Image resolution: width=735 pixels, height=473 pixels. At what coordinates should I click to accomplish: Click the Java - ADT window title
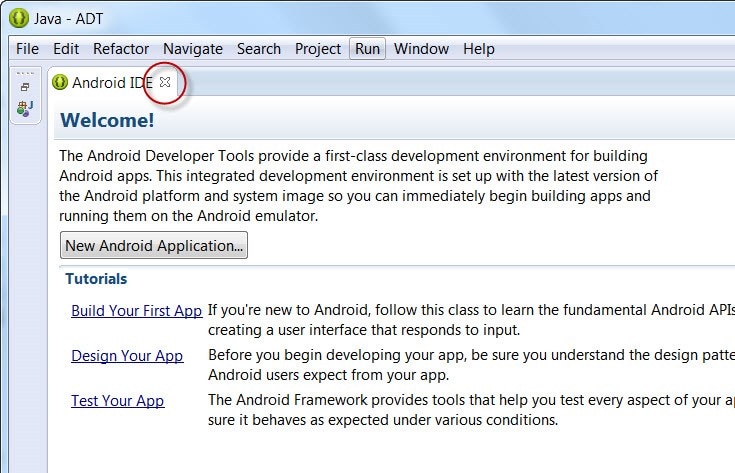pos(68,19)
